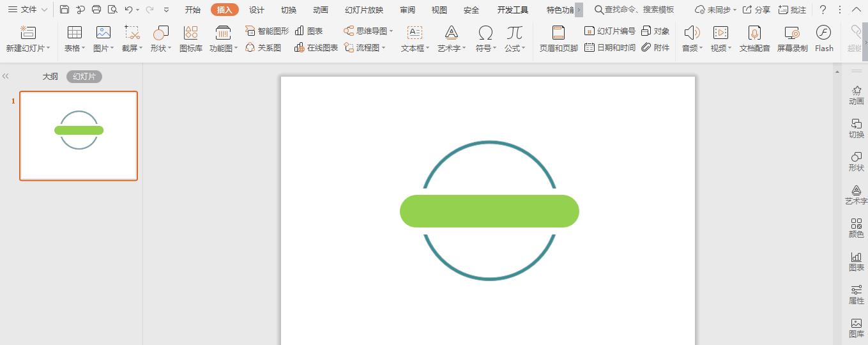The width and height of the screenshot is (868, 345).
Task: Show more ribbon tabs with the arrow
Action: (x=579, y=10)
